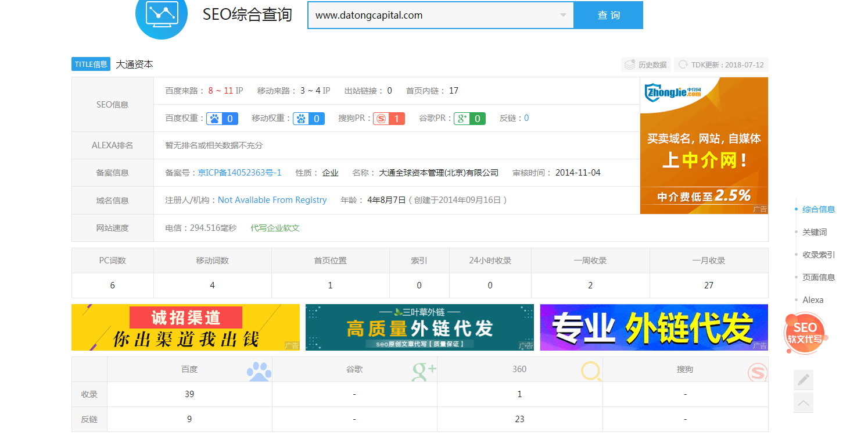Open the 专业外链代发 purple ad banner

[654, 327]
